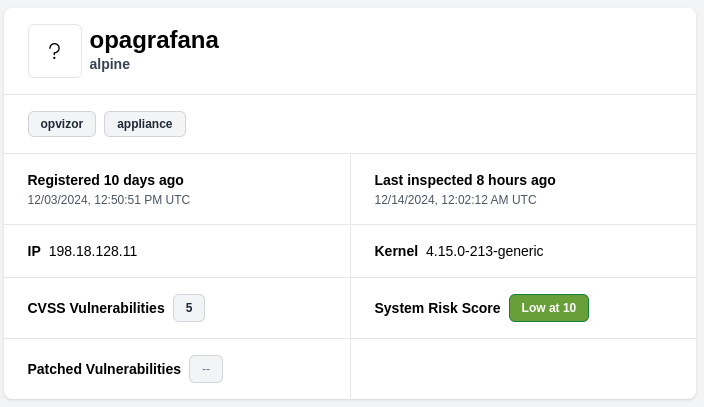This screenshot has height=407, width=704.
Task: Click the 12/03/2024 registration timestamp
Action: (x=109, y=200)
